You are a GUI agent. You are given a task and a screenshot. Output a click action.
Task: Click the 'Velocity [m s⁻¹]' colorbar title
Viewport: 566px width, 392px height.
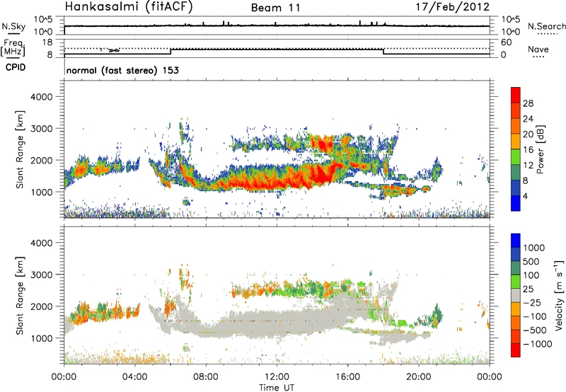pyautogui.click(x=559, y=295)
